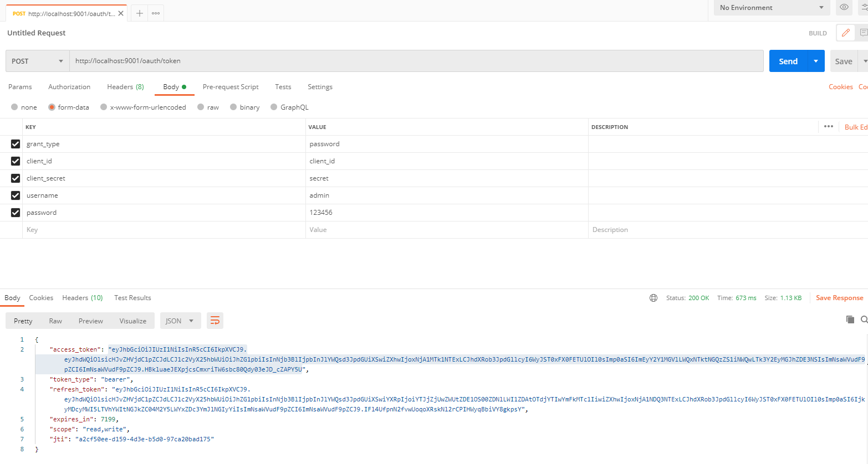This screenshot has width=868, height=464.
Task: Select the form-data radio button
Action: (x=52, y=107)
